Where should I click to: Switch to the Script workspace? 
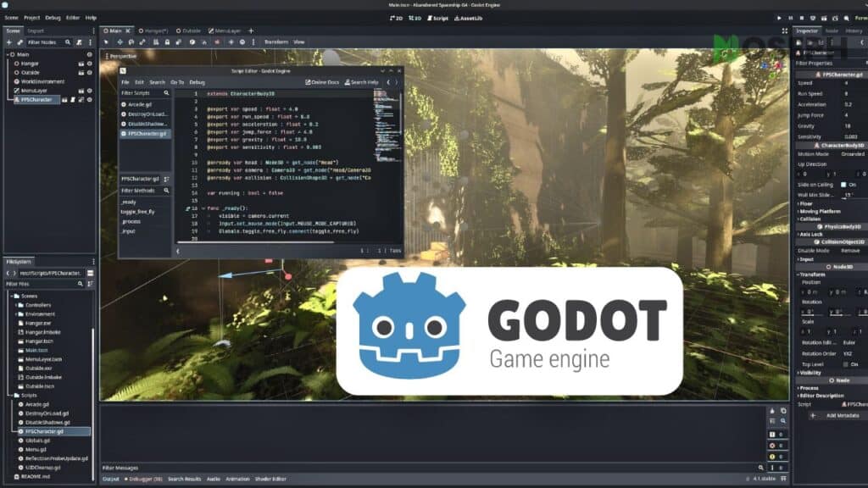(x=438, y=19)
